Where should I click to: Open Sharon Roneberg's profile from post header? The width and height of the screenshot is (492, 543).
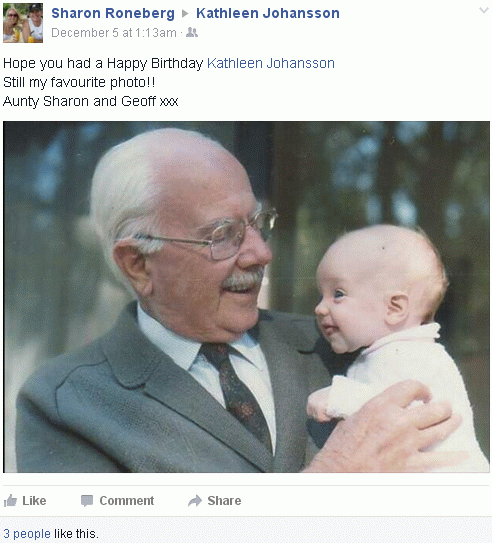[x=113, y=13]
